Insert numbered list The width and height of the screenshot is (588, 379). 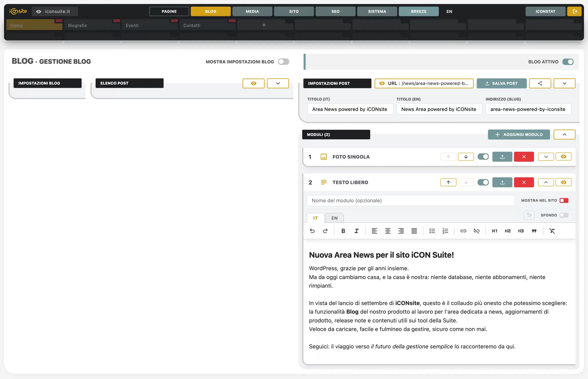(445, 231)
